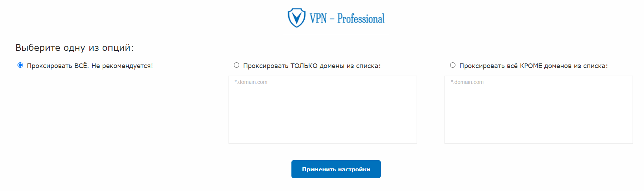Apply settings with 'Применить настройки' button
This screenshot has width=644, height=191.
(x=336, y=169)
